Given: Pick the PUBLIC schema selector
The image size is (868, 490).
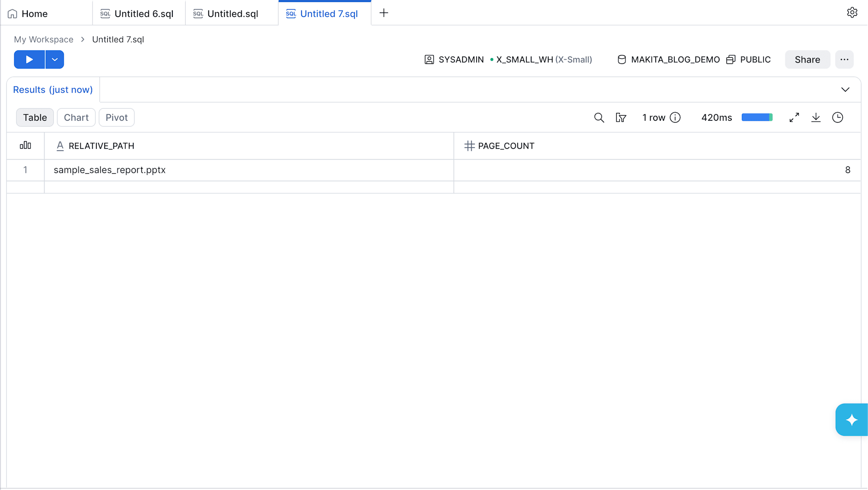Looking at the screenshot, I should click(749, 60).
